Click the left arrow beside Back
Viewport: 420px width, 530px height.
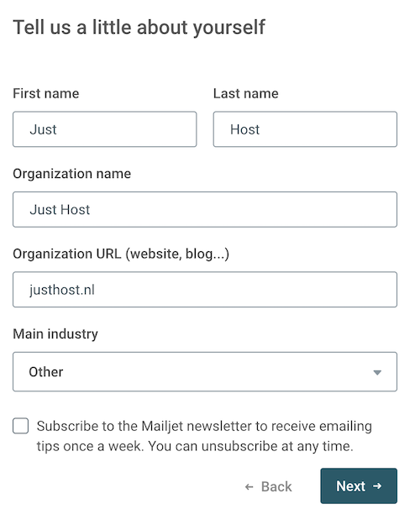click(249, 486)
